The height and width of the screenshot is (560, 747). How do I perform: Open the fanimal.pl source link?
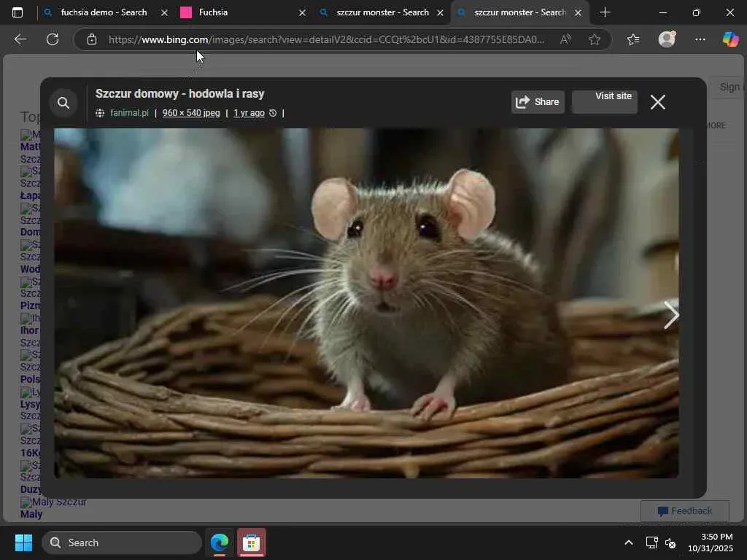(129, 113)
